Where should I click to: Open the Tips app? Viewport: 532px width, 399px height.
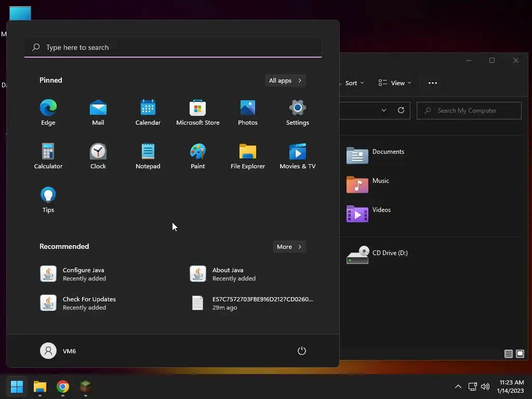pos(48,200)
